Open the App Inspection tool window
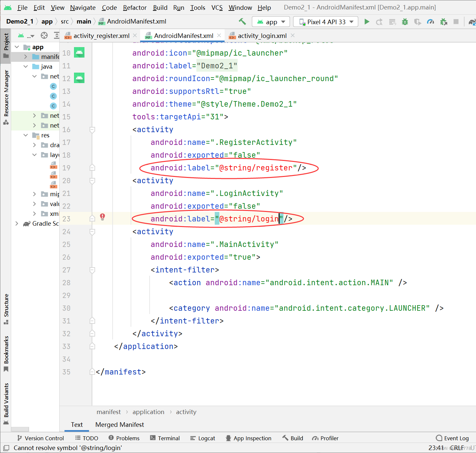476x453 pixels. point(249,438)
